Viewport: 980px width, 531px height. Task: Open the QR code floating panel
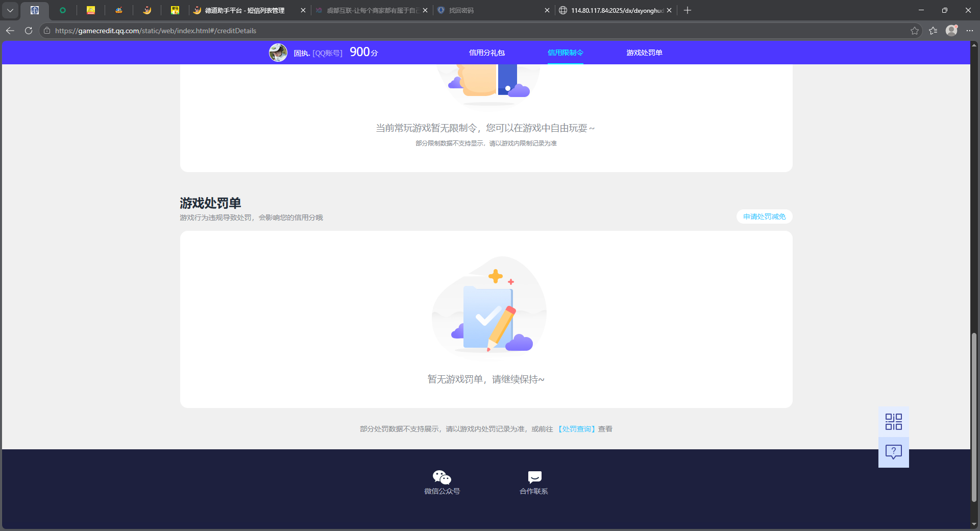point(893,421)
